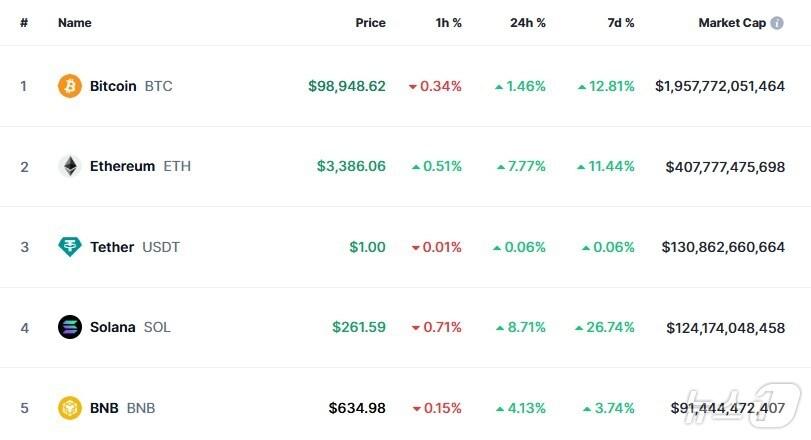Open the Ethereum ETH name link
Screen dimensions: 811x440
point(122,166)
